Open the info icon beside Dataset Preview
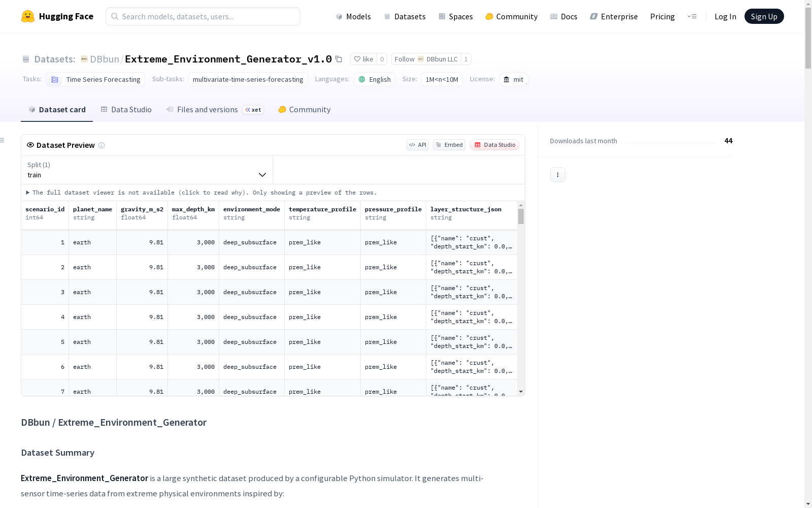 101,145
